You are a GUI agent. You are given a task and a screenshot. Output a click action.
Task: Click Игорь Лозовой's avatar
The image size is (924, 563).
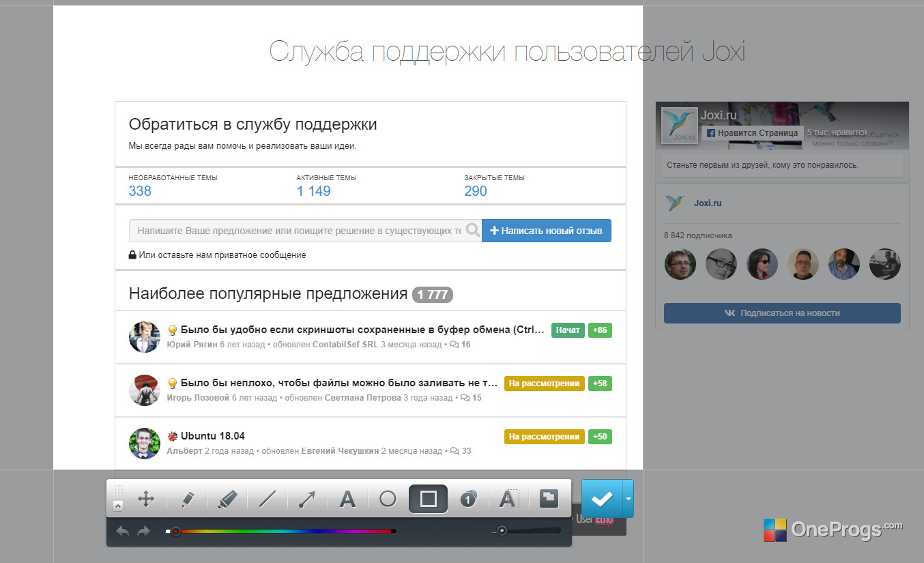(x=145, y=390)
